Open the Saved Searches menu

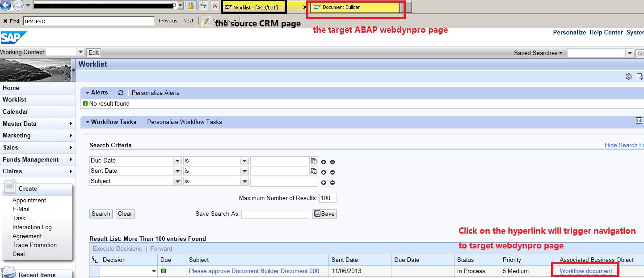pyautogui.click(x=538, y=53)
